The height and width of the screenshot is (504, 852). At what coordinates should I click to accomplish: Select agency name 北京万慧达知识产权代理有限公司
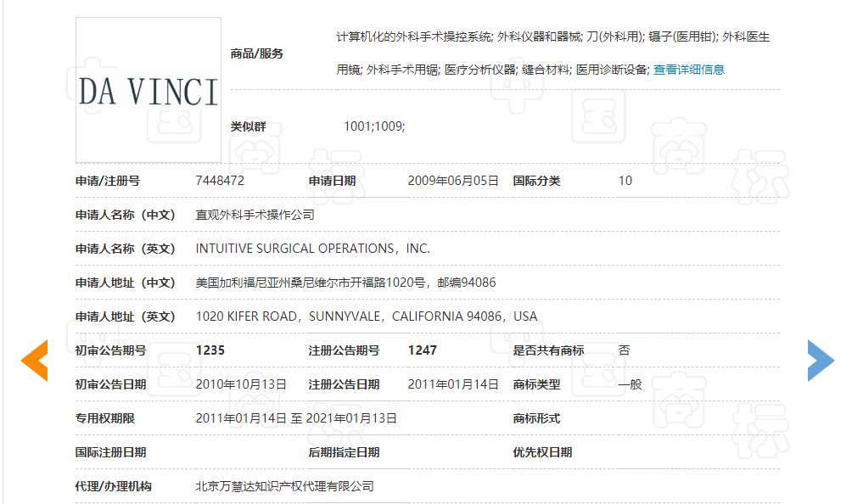pyautogui.click(x=285, y=486)
